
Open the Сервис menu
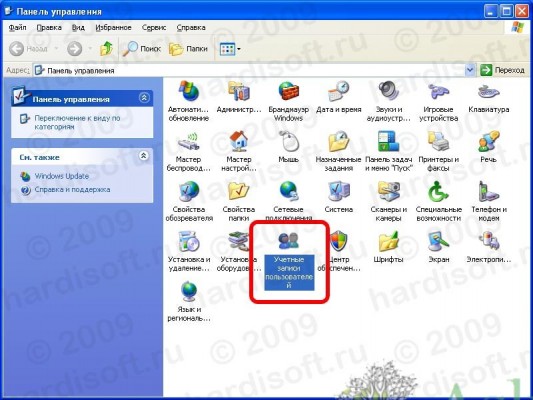pyautogui.click(x=154, y=28)
